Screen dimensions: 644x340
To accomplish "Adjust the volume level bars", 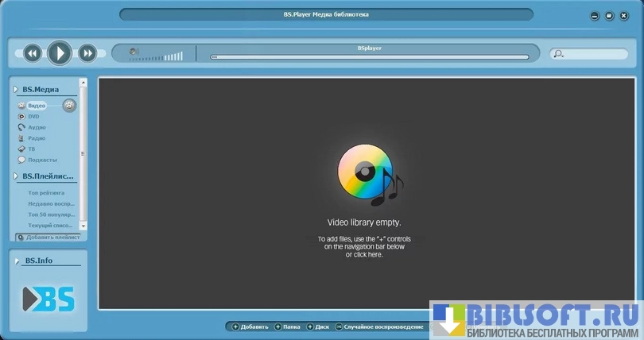I will pyautogui.click(x=173, y=56).
